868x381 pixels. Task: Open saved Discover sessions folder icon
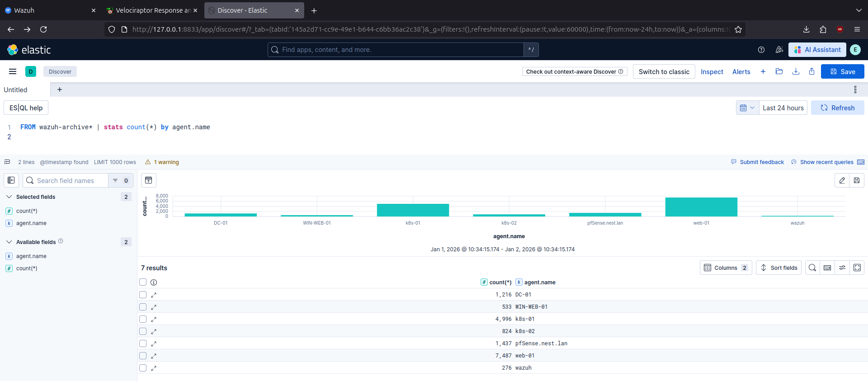click(x=779, y=71)
